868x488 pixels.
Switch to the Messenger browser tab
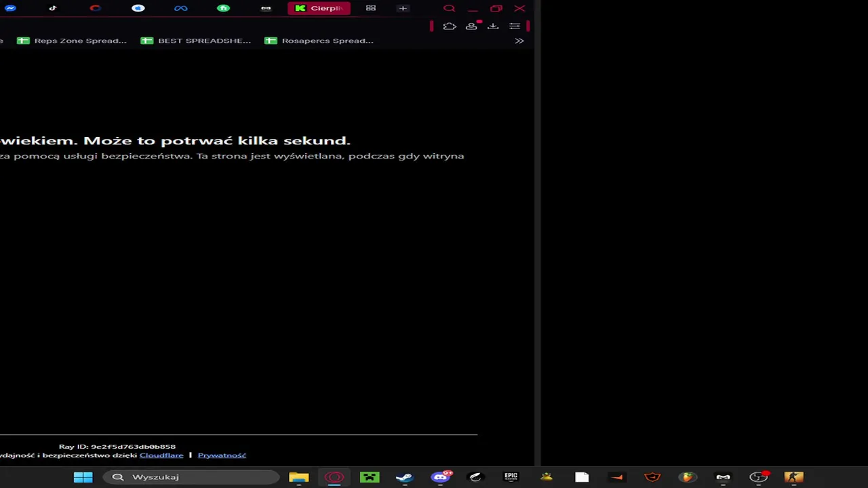point(10,8)
